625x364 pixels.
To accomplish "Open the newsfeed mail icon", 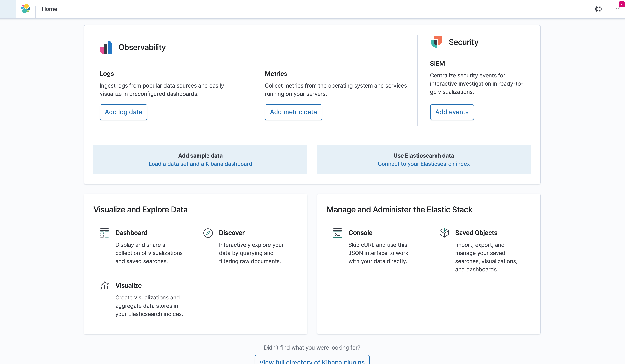I will click(617, 9).
